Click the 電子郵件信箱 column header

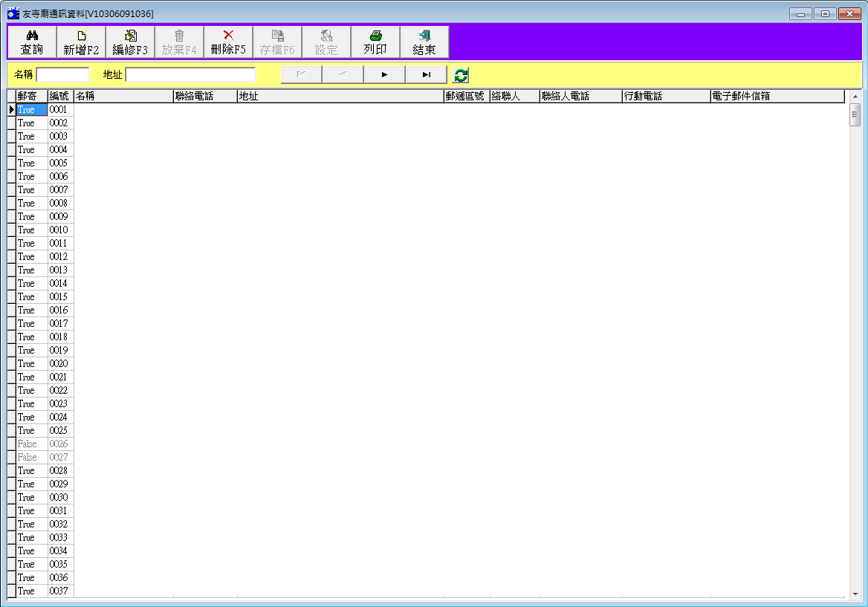coord(777,97)
